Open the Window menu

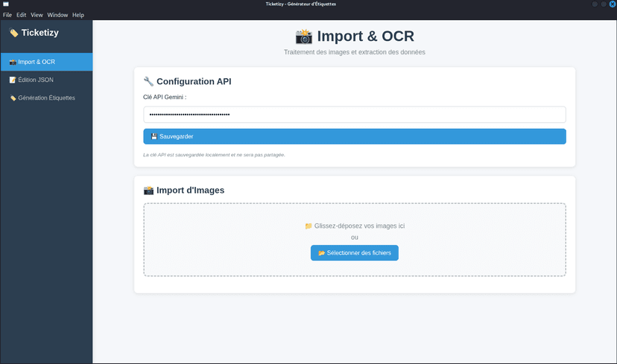(57, 15)
